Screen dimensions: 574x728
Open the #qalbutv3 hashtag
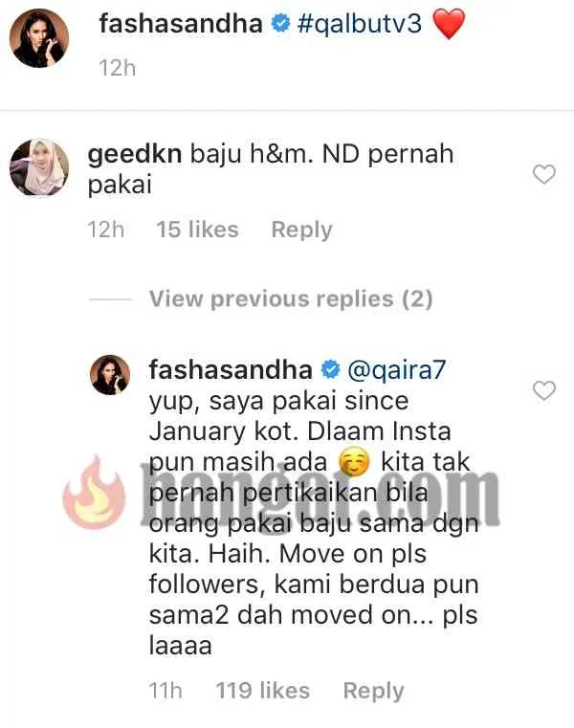point(360,24)
